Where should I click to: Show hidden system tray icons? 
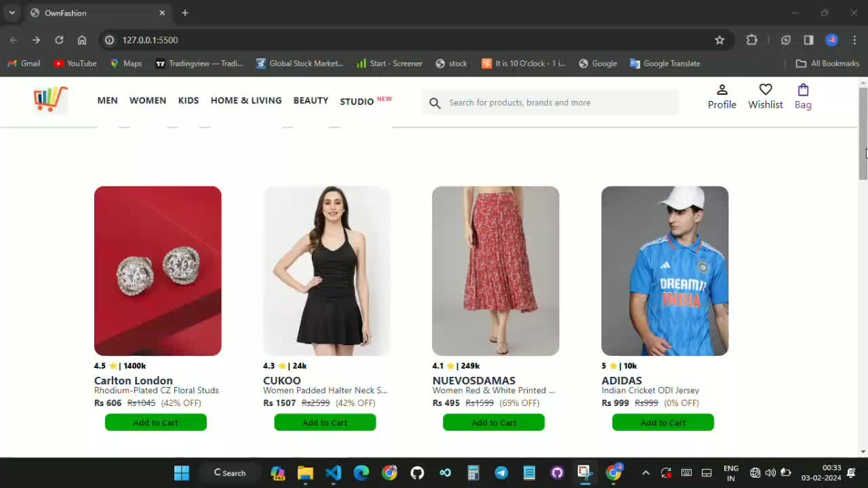point(646,473)
